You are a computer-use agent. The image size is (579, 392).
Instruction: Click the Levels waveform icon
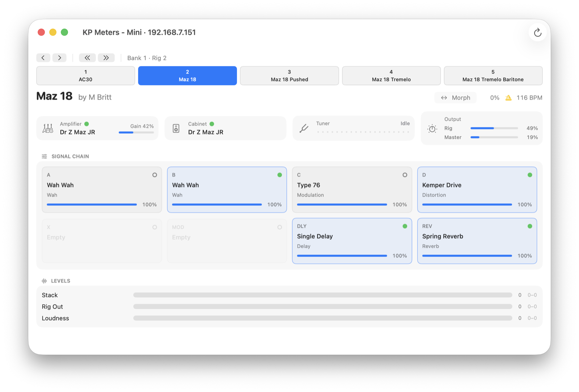pyautogui.click(x=44, y=281)
